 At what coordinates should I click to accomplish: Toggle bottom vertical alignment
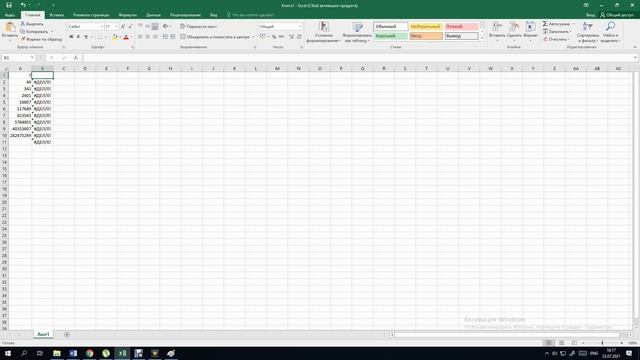pyautogui.click(x=155, y=27)
